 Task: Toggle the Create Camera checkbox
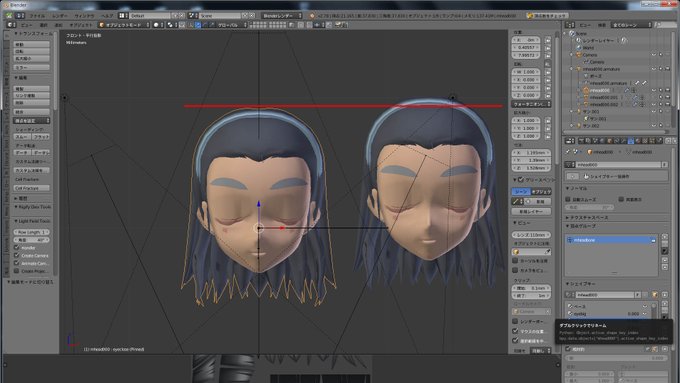click(x=16, y=255)
